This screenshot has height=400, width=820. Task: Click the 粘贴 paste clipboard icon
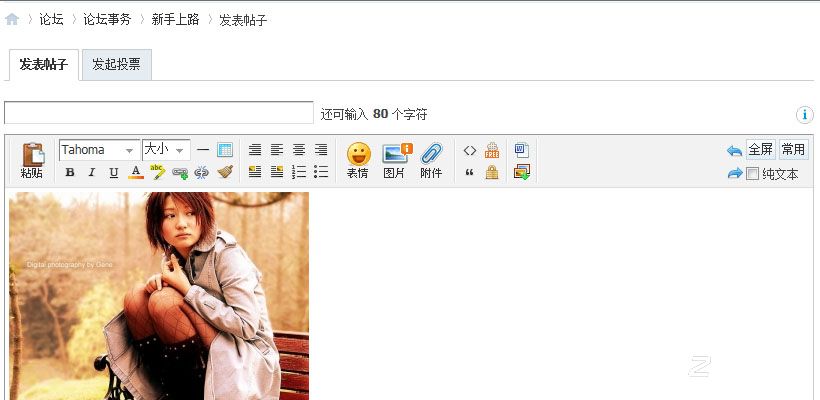pos(32,161)
